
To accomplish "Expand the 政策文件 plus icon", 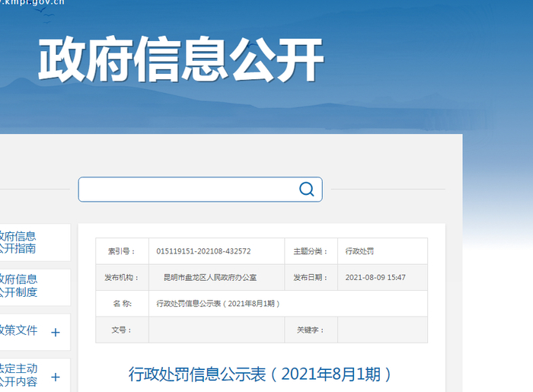I will pos(56,332).
